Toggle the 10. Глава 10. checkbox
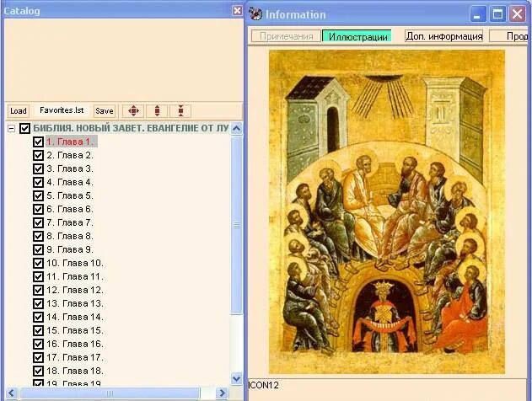This screenshot has width=532, height=401. click(38, 263)
